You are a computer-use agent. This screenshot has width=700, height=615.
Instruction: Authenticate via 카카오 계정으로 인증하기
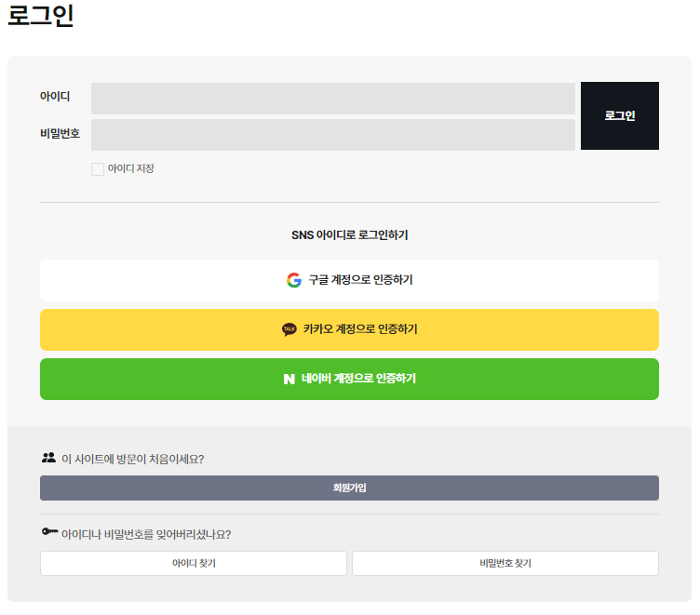[350, 329]
